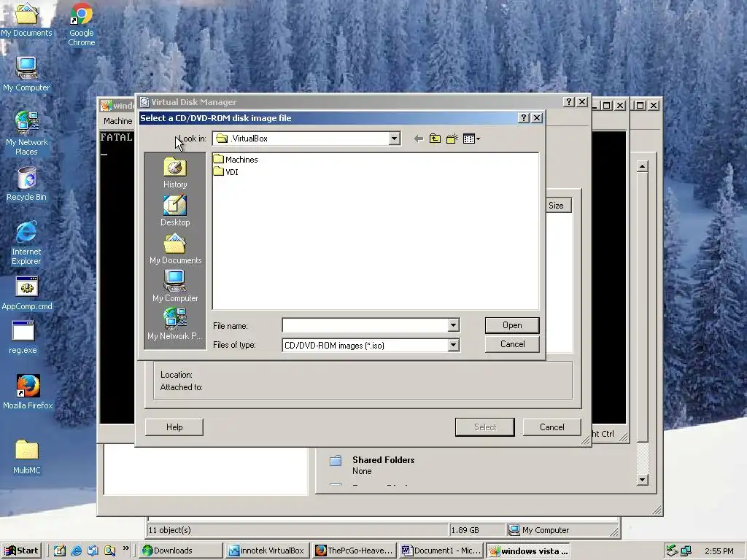Click Help in Virtual Disk Manager

[174, 427]
